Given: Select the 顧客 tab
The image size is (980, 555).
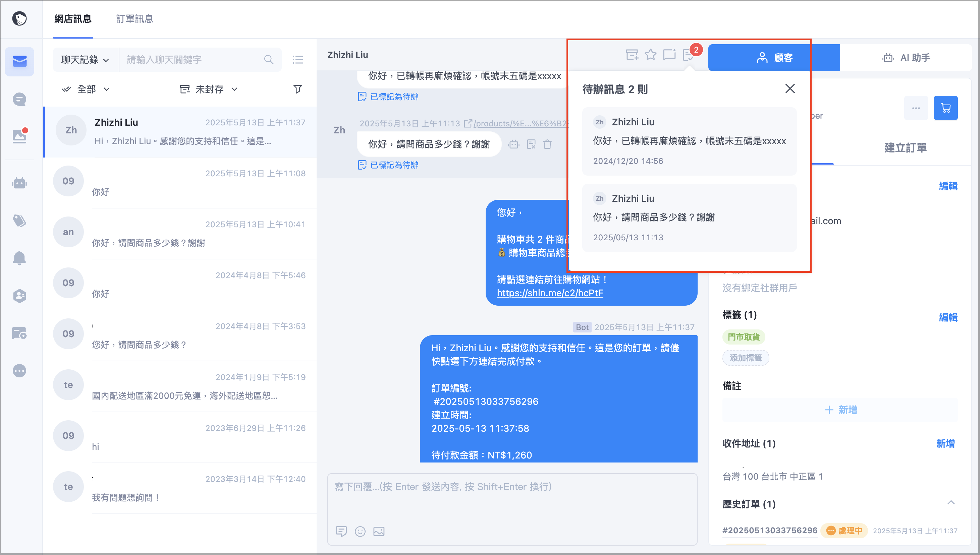Looking at the screenshot, I should coord(774,58).
